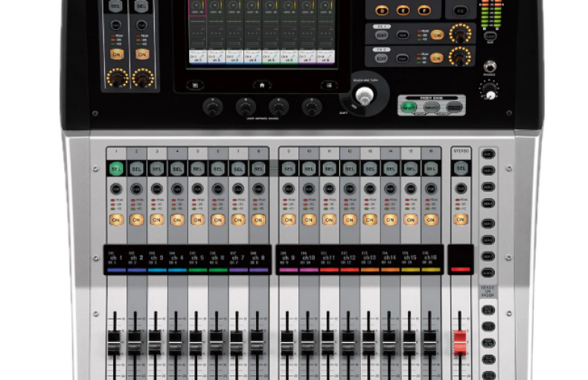This screenshot has height=380, width=588.
Task: Toggle the STEREO master ON button
Action: (460, 220)
